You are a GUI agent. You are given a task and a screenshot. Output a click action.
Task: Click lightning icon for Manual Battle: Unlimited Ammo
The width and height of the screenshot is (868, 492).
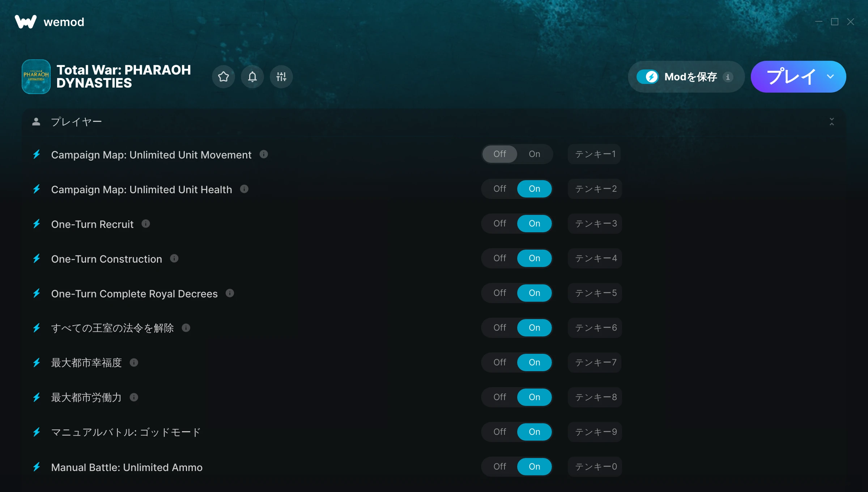37,467
